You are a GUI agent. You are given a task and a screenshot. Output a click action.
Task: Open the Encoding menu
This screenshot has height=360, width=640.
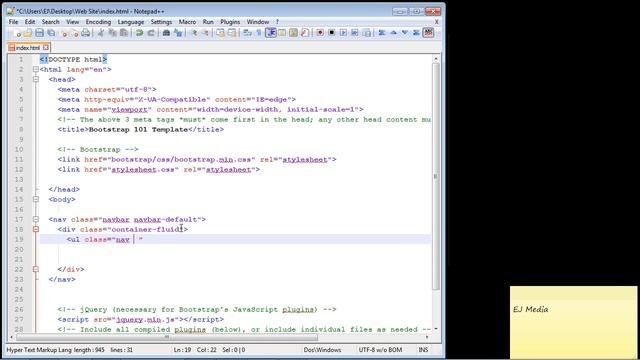click(x=98, y=22)
